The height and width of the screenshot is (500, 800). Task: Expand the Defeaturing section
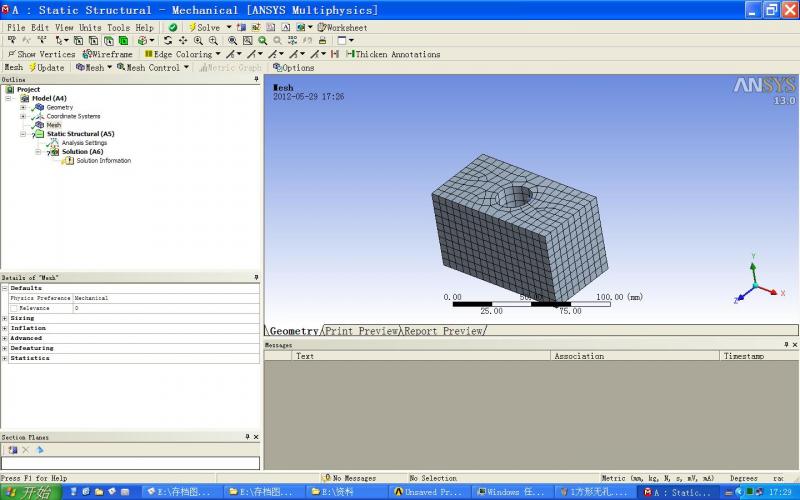pos(5,348)
